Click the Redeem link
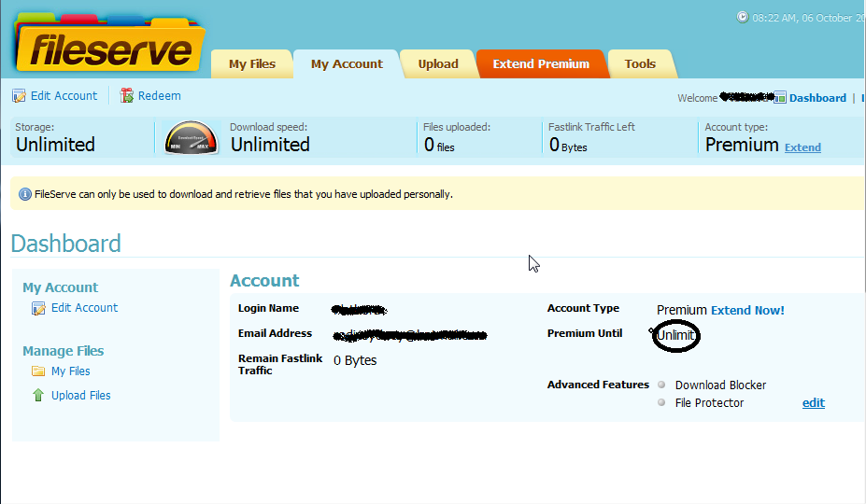The height and width of the screenshot is (504, 866). [x=160, y=95]
